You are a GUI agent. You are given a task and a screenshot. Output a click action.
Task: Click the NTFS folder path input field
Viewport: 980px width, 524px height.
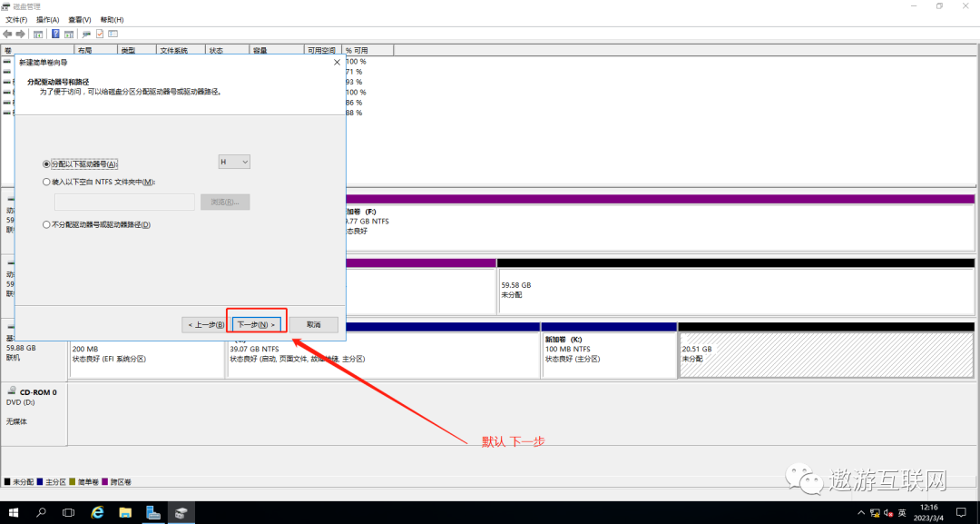(125, 202)
